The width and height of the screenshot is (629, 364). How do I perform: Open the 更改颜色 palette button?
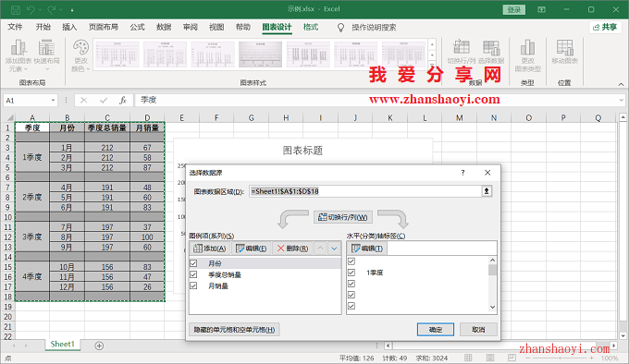coord(80,55)
